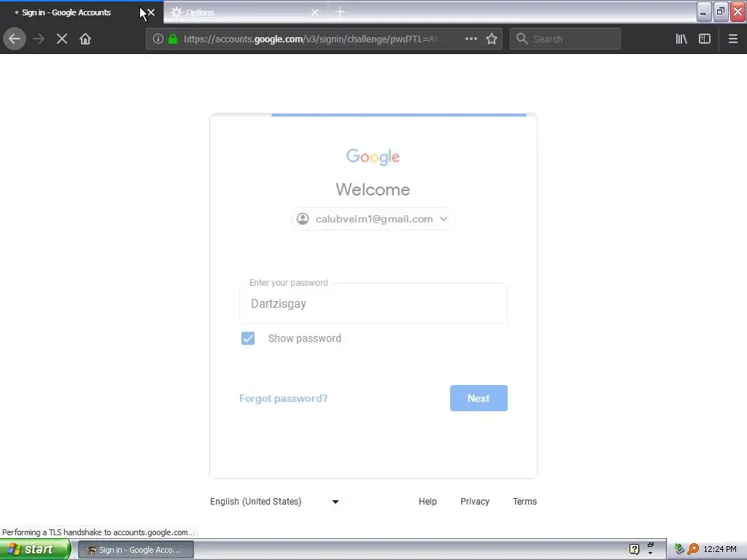This screenshot has width=747, height=560.
Task: Open a new tab
Action: [x=340, y=12]
